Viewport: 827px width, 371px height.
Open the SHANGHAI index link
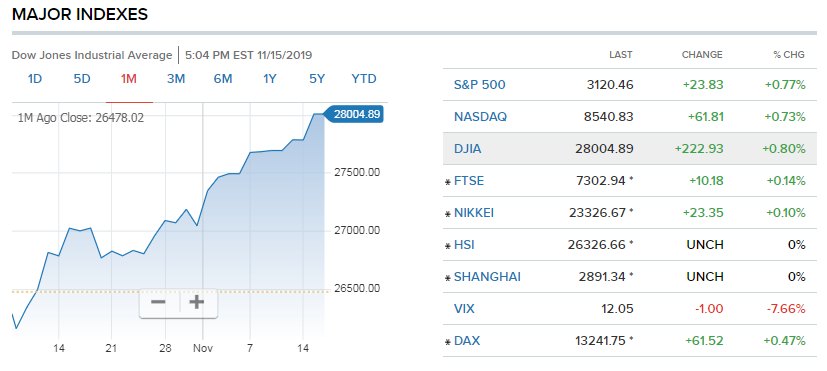pyautogui.click(x=487, y=277)
